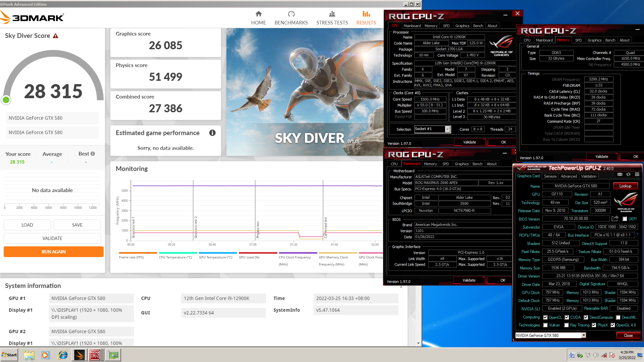The image size is (644, 362).
Task: Click the SLI CP tray icon
Action: pos(572,355)
